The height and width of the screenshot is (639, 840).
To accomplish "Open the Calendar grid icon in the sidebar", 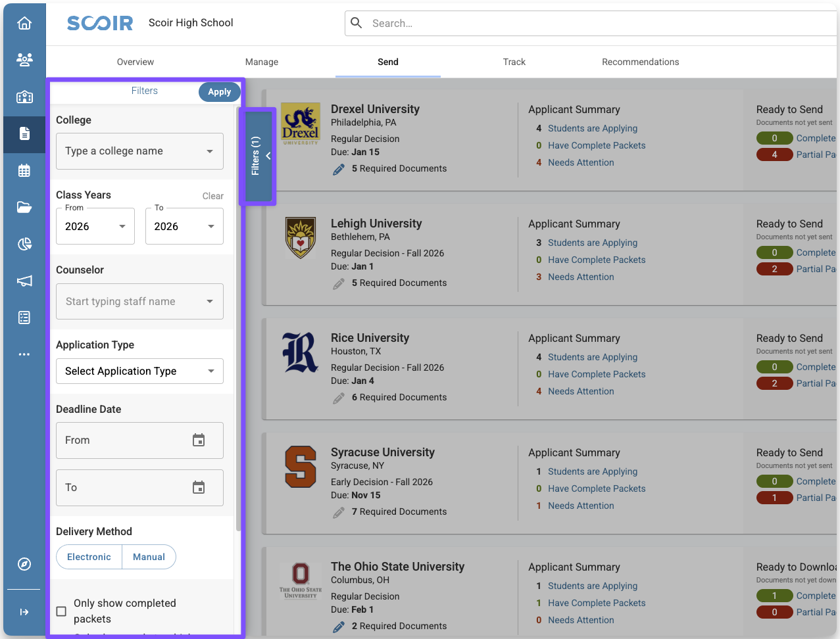I will tap(24, 170).
